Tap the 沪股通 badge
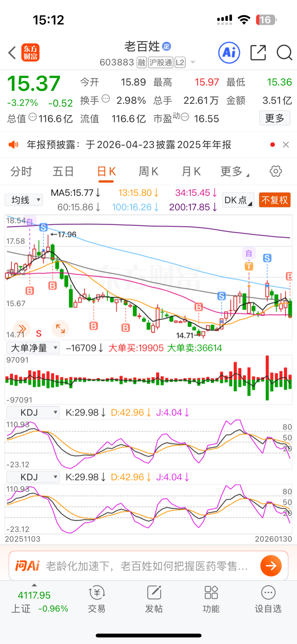297x644 pixels. [161, 62]
